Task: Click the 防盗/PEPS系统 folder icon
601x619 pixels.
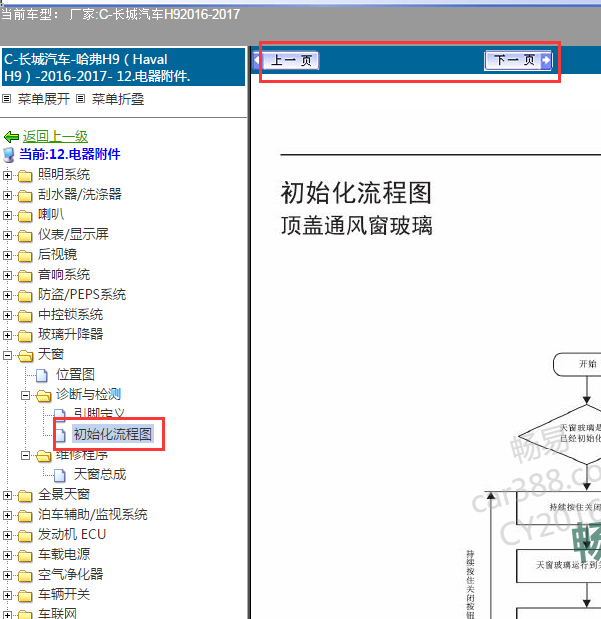Action: 25,296
